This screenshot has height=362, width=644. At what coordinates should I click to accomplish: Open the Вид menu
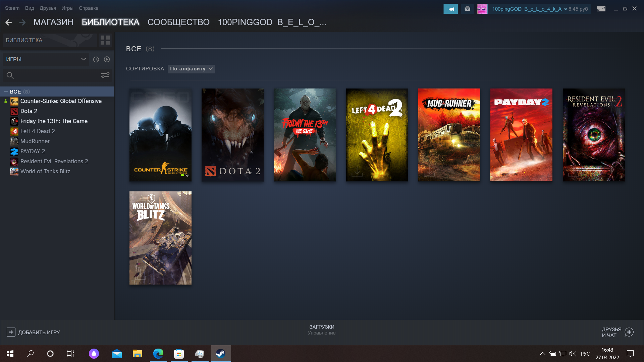30,8
